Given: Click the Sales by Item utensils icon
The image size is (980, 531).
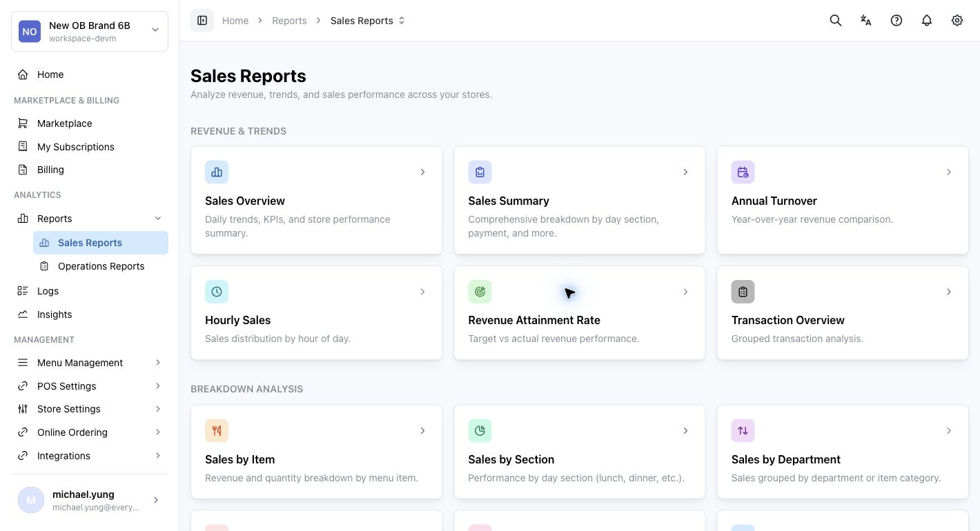Looking at the screenshot, I should (217, 431).
